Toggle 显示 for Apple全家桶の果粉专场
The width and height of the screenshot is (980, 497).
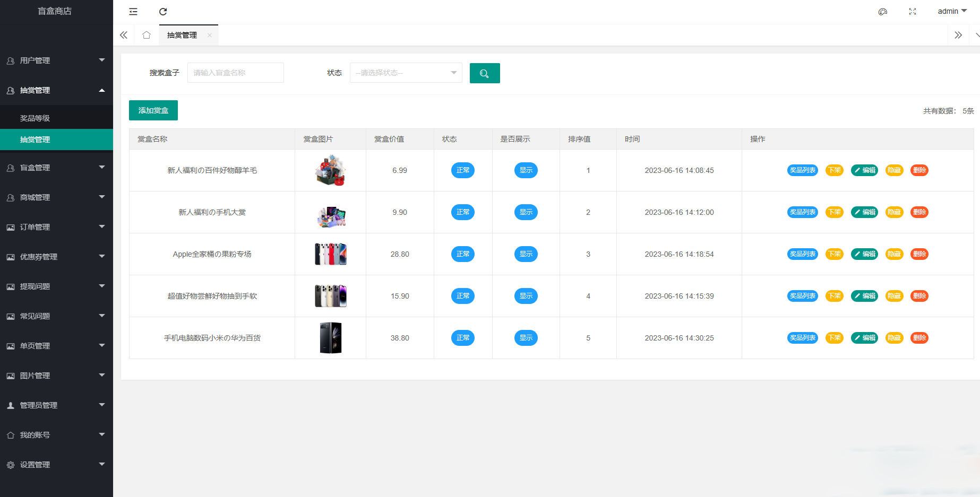tap(526, 254)
